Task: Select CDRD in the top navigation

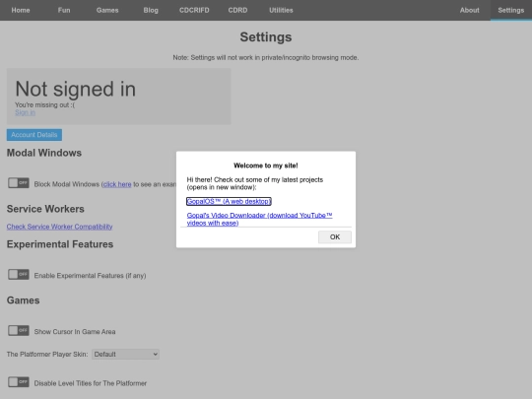Action: [237, 10]
